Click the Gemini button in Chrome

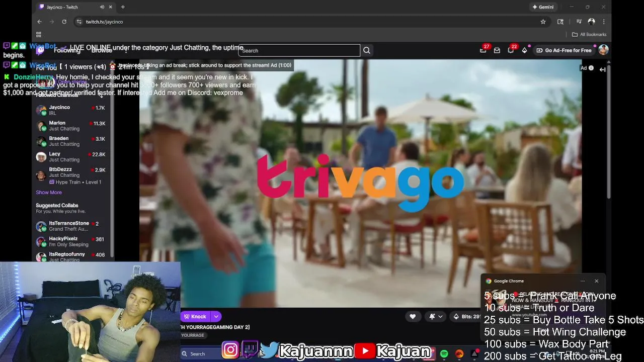coord(543,7)
